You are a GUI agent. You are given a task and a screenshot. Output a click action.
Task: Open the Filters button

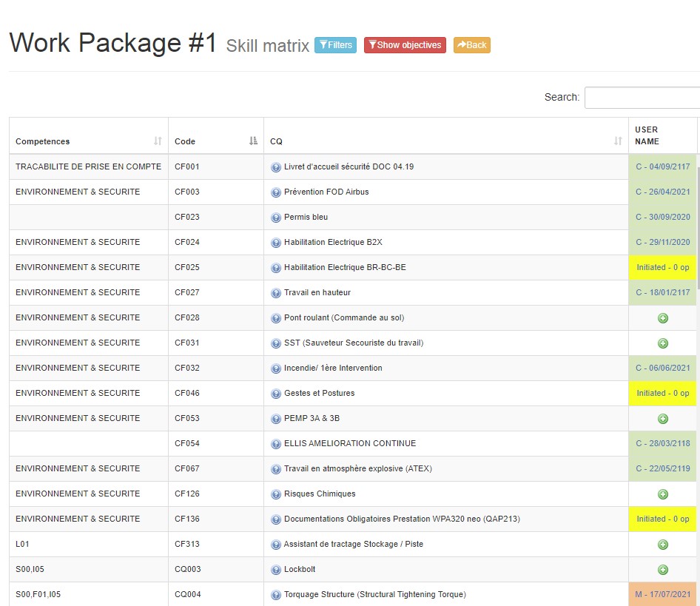(335, 45)
